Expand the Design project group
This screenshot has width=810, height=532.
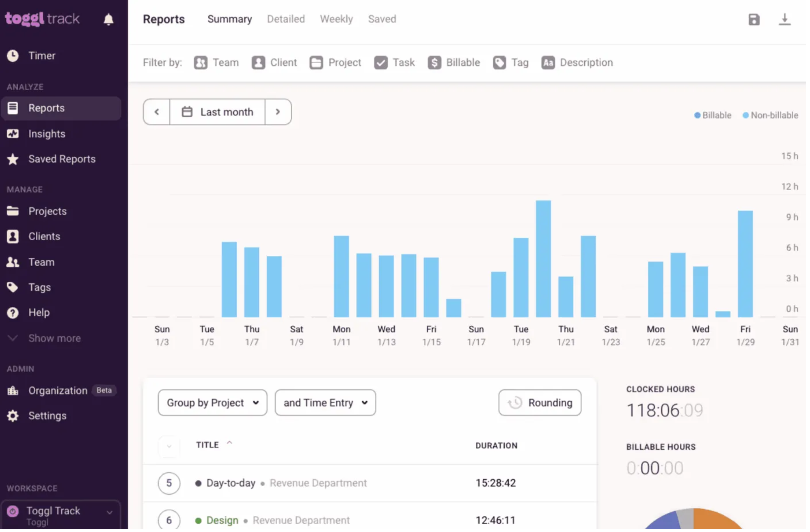pyautogui.click(x=169, y=520)
